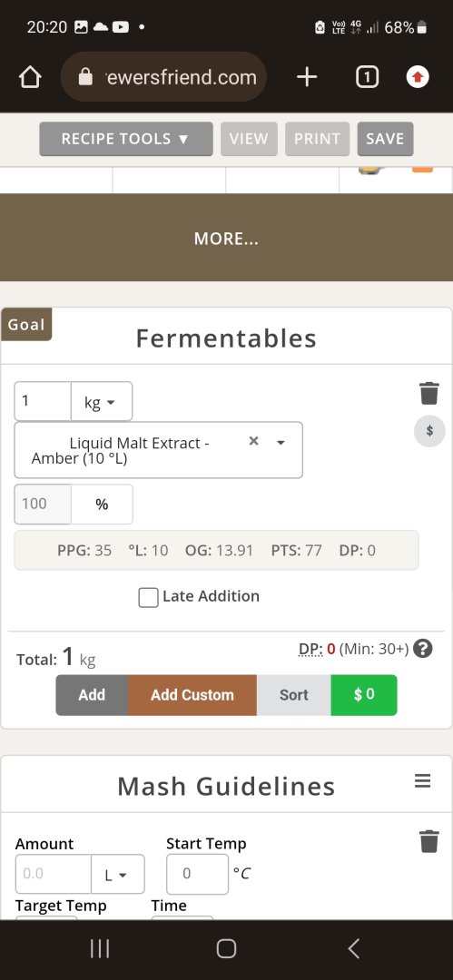Expand the MORE... banner
The image size is (453, 980).
pos(227,238)
